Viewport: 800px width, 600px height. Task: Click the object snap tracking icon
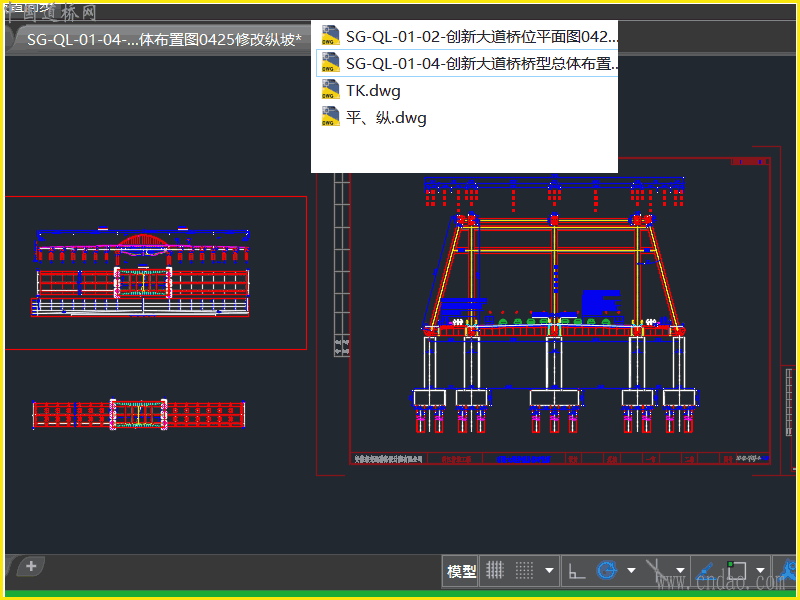click(x=705, y=571)
